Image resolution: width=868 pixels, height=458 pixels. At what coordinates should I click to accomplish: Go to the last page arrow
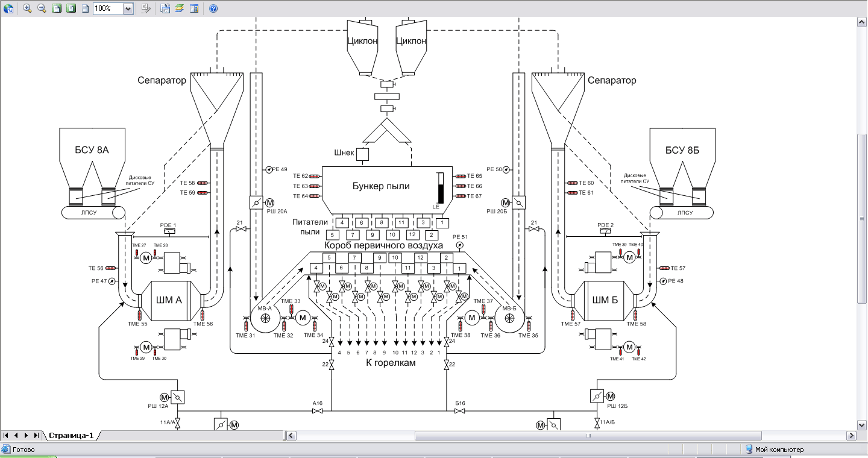pos(36,435)
